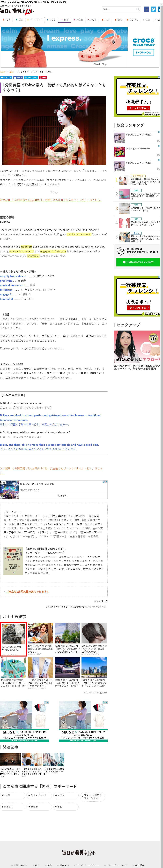163x868 pixels.
Task: Select the 英会話 keyword tag
Action: 39,807
